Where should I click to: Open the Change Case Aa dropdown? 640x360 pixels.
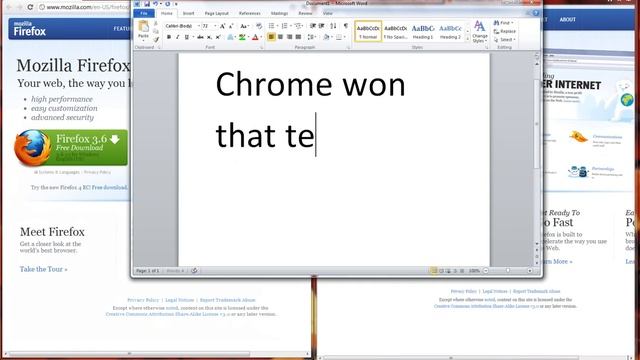click(244, 26)
